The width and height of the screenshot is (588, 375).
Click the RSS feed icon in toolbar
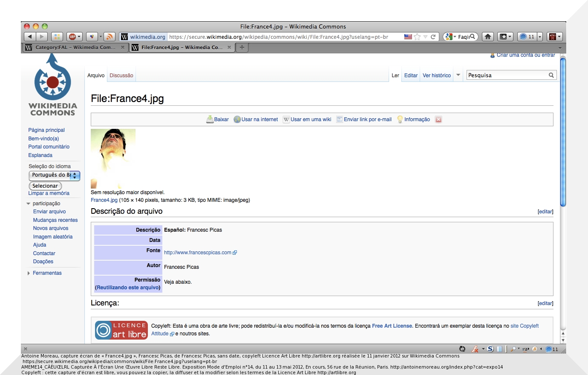coord(110,37)
